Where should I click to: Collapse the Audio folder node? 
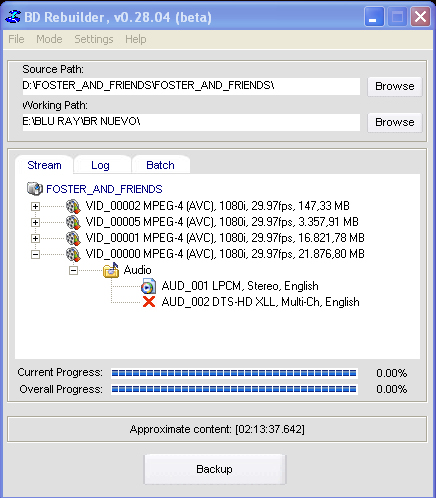point(73,270)
